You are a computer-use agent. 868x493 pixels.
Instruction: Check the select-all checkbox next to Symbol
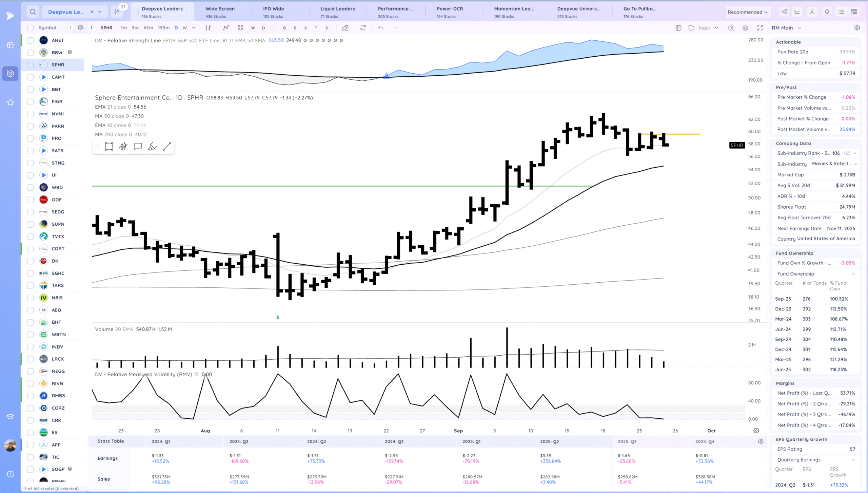(x=31, y=28)
